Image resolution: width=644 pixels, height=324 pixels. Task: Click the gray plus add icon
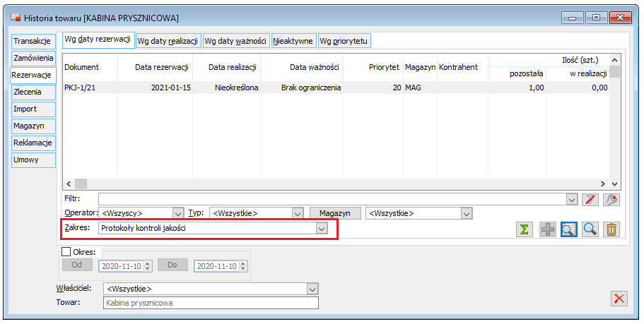[x=547, y=229]
